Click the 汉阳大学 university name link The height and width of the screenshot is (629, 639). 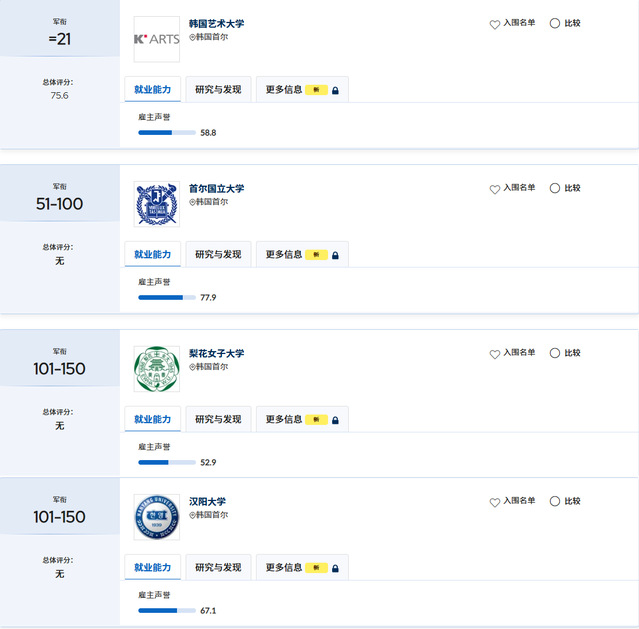[207, 502]
